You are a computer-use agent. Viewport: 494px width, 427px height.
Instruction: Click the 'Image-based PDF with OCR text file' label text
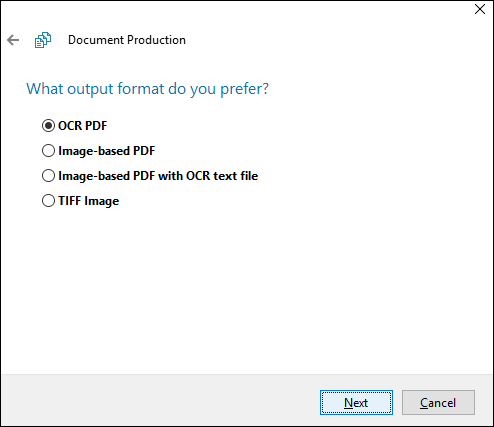(158, 176)
